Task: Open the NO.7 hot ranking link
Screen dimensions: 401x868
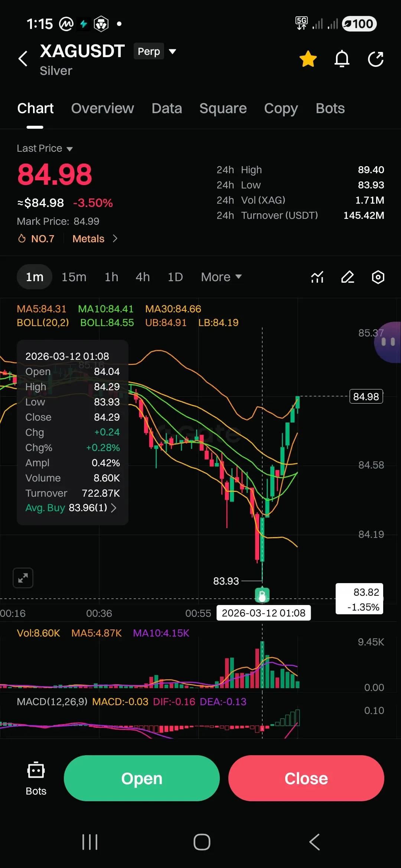Action: coord(36,239)
